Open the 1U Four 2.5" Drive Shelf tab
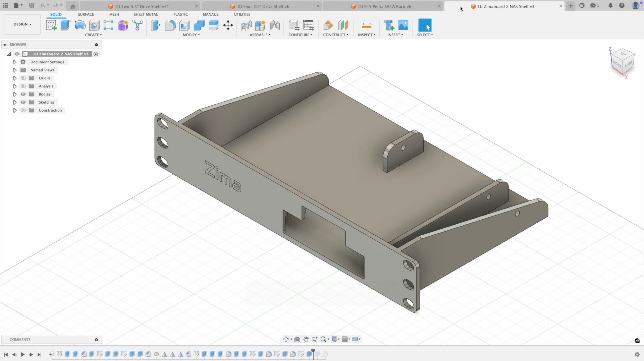The width and height of the screenshot is (644, 361). [263, 6]
